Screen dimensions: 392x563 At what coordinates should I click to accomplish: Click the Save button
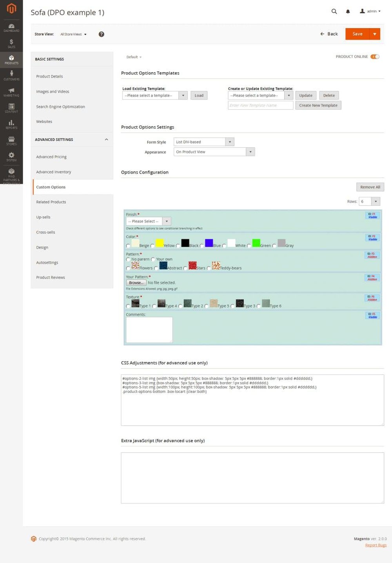pyautogui.click(x=358, y=34)
